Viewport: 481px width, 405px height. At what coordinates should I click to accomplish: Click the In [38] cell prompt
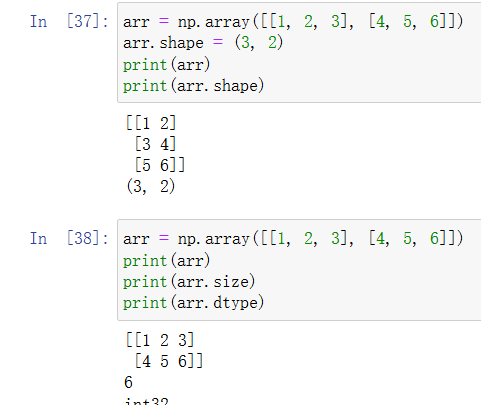point(69,239)
